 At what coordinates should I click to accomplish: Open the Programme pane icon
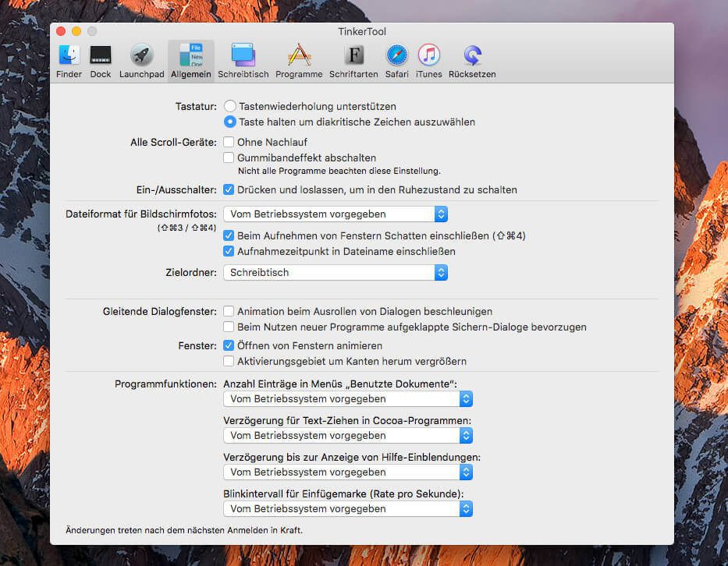tap(299, 55)
